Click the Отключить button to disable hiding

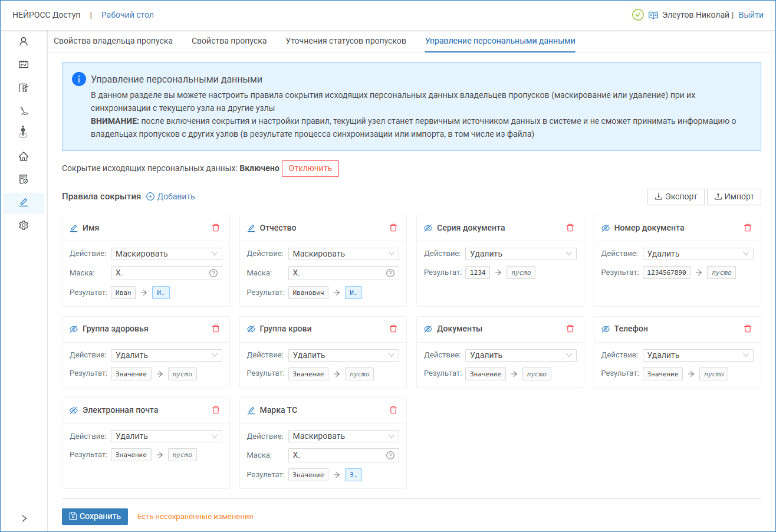(x=310, y=169)
